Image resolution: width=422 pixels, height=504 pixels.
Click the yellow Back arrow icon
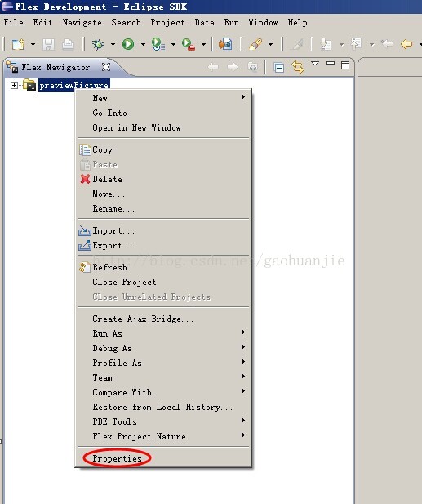click(406, 44)
